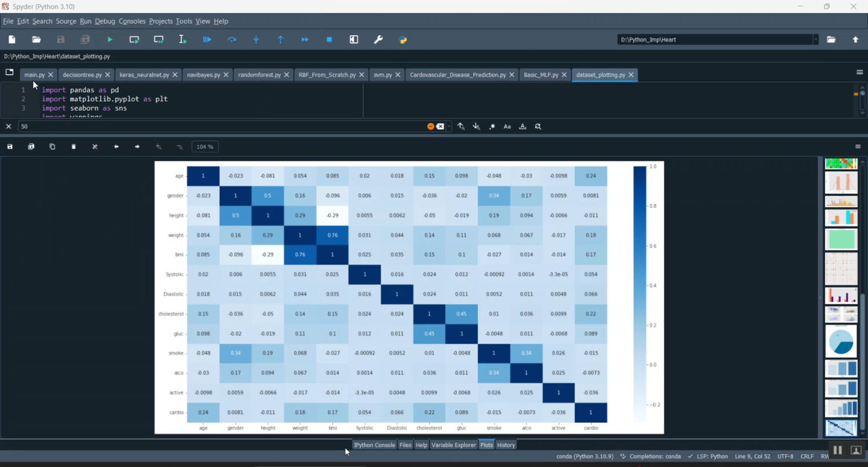Image resolution: width=868 pixels, height=467 pixels.
Task: Click the LSP: Python status indicator
Action: (x=707, y=457)
